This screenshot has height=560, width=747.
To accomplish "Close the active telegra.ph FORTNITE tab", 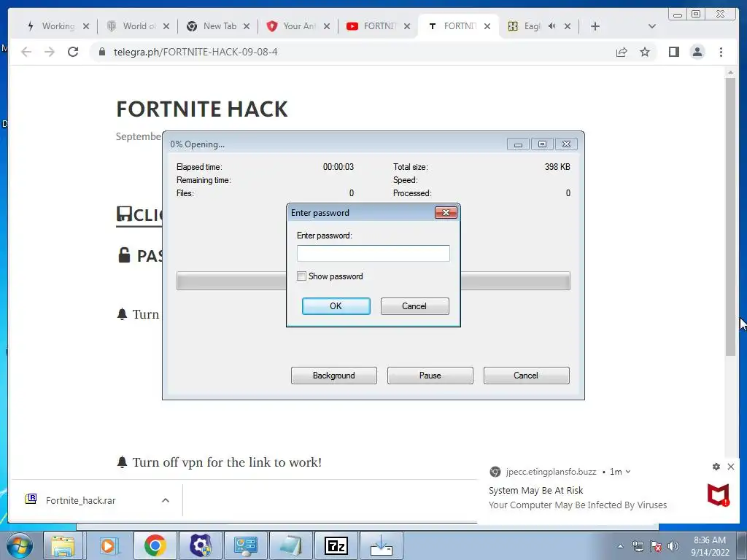I will tap(487, 26).
